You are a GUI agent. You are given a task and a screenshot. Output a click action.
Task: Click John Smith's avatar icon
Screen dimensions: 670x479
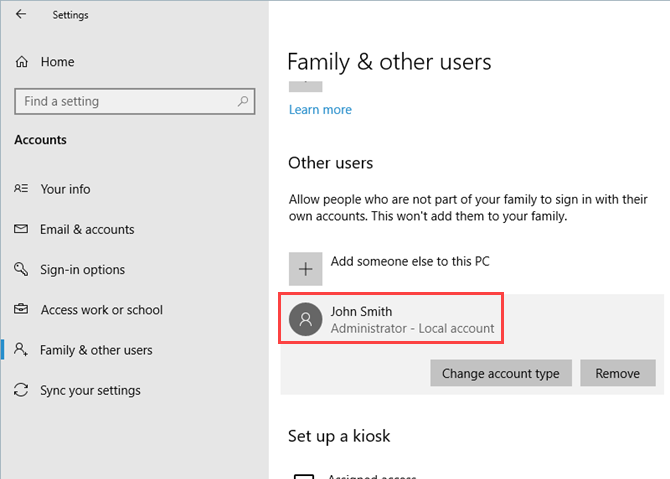pos(305,318)
